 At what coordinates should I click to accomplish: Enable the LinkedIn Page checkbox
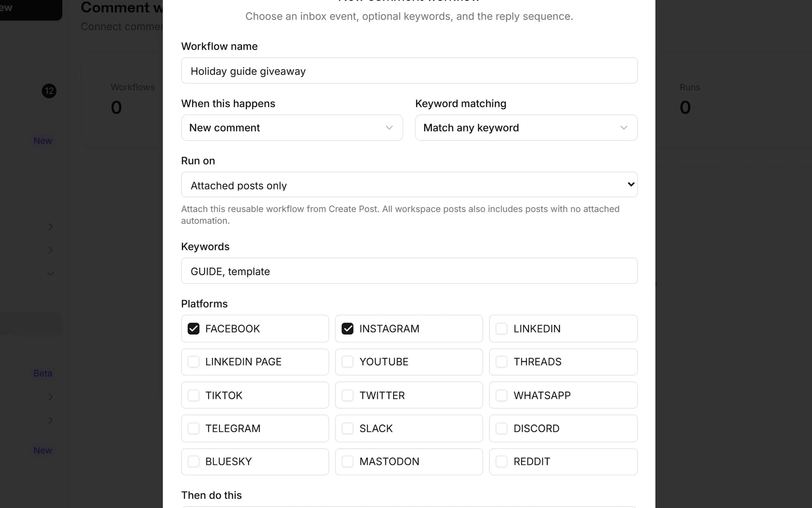(x=193, y=362)
